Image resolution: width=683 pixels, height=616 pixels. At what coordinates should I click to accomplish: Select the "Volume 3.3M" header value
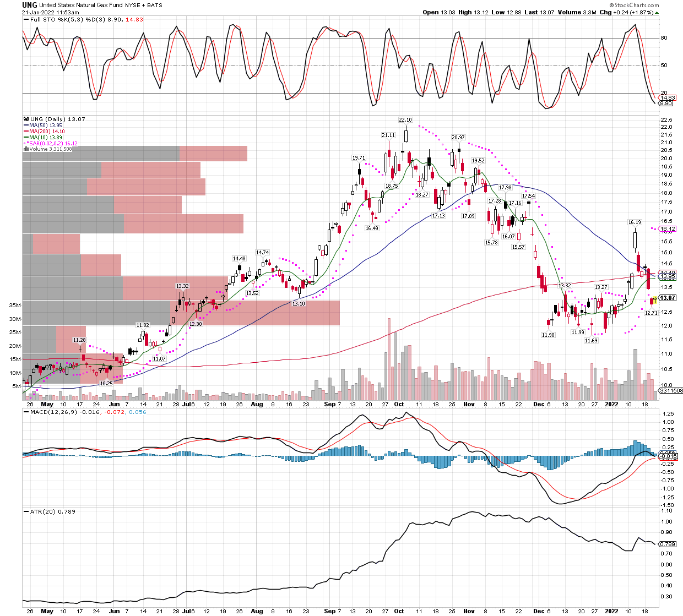(577, 12)
